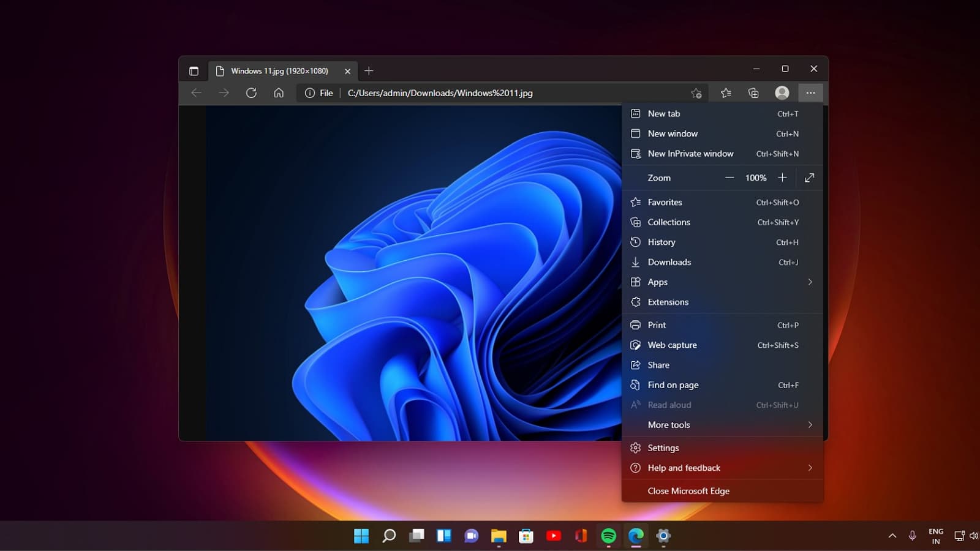Refresh the page with reload icon
Screen dimensions: 980x551
251,93
